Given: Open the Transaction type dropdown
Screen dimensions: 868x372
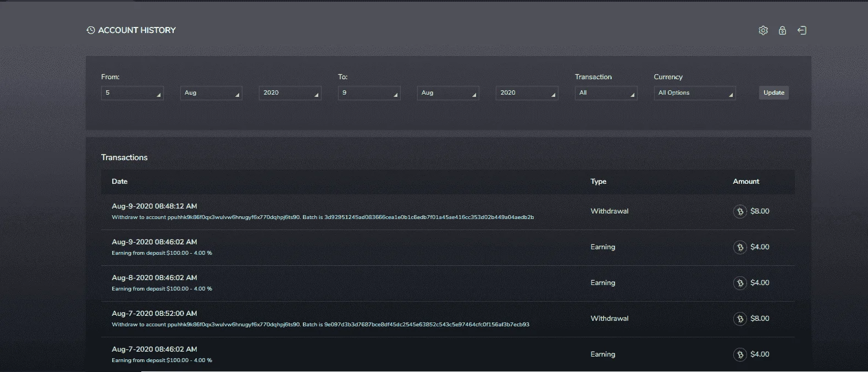Looking at the screenshot, I should coord(606,93).
